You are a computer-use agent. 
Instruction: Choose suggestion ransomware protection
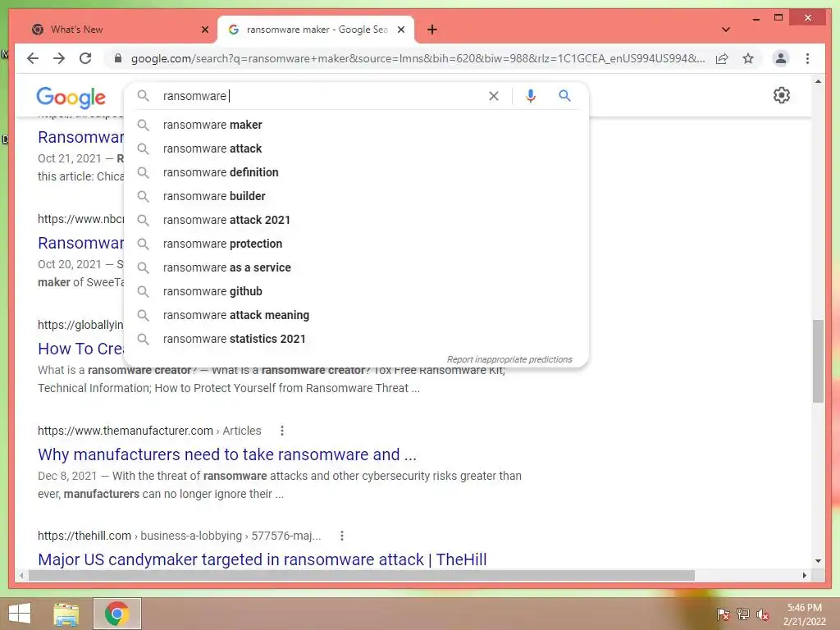(356, 244)
